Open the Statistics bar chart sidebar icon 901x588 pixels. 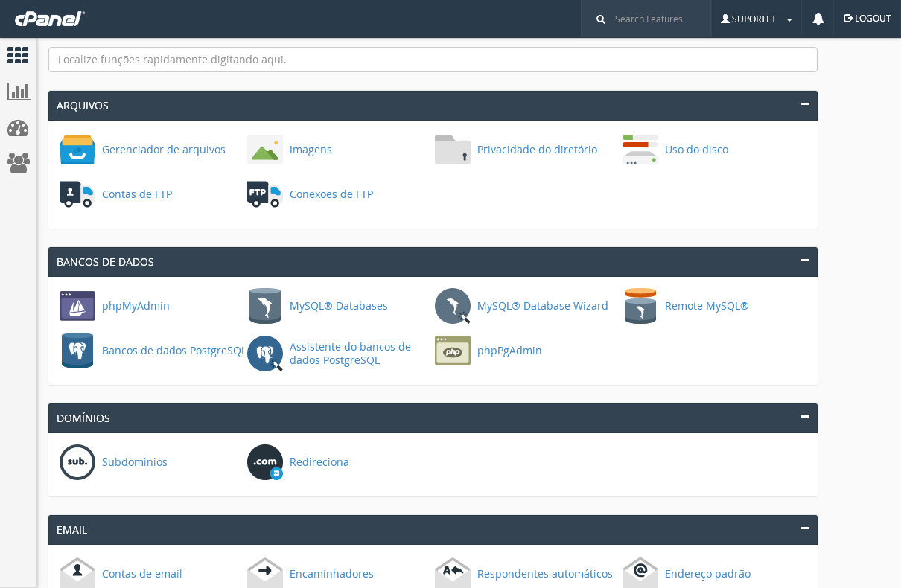pos(19,92)
